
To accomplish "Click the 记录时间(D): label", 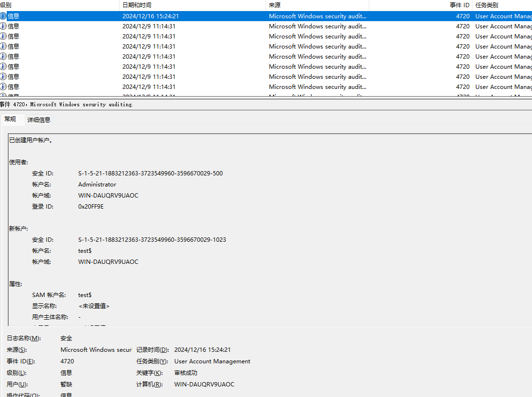I will 153,350.
